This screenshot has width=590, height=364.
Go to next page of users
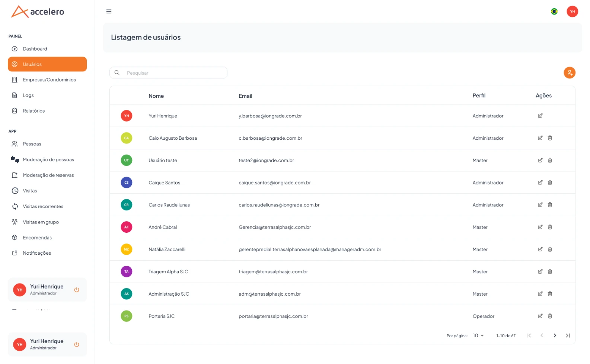click(555, 335)
